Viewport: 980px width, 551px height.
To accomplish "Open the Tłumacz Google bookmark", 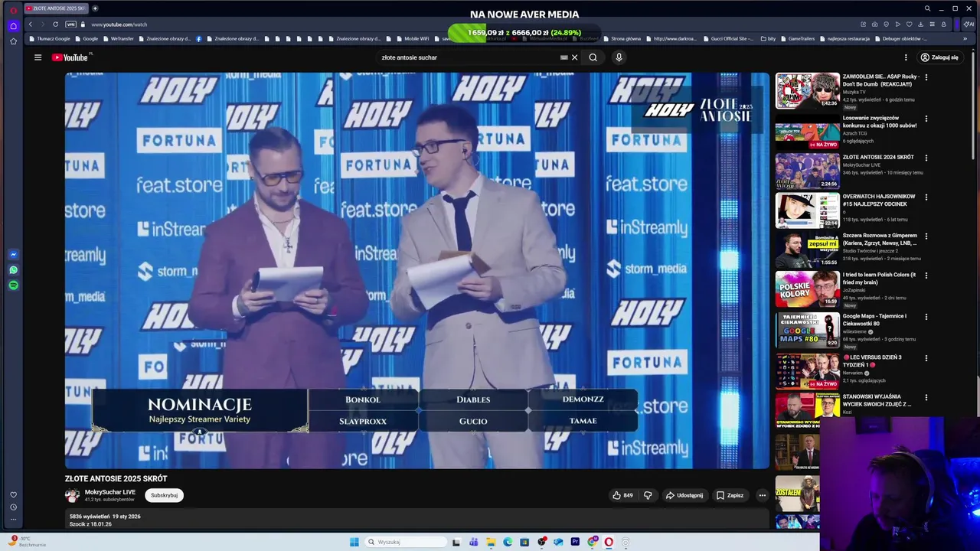I will pyautogui.click(x=50, y=38).
